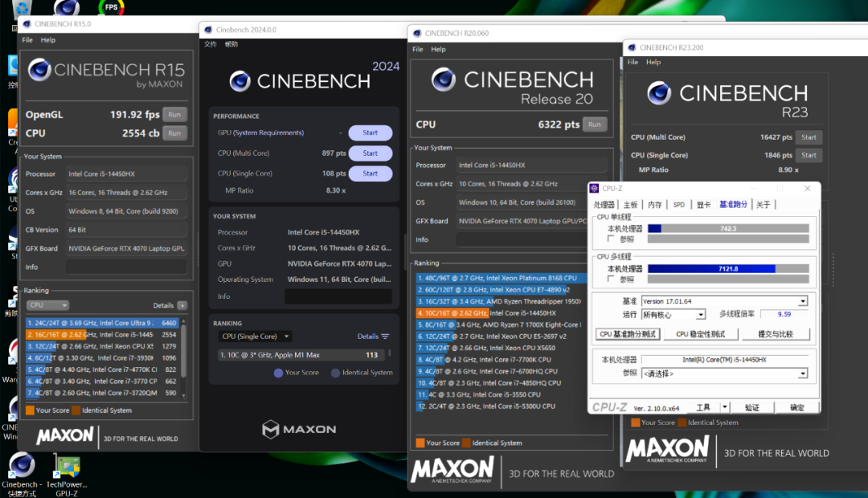Click the MAXON logo in Cinebench R15 footer

click(65, 435)
